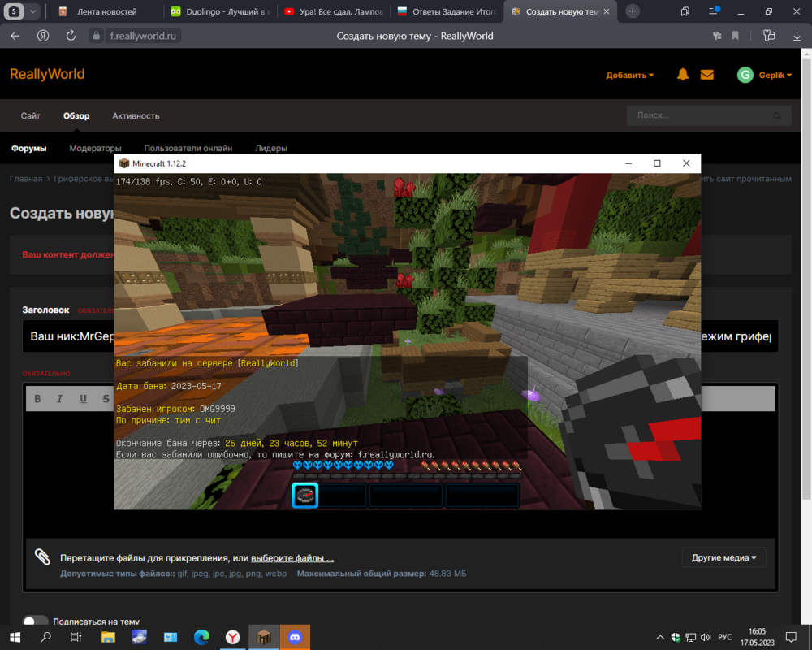Screen dimensions: 812x650
Task: Expand the Добавить dropdown
Action: pyautogui.click(x=630, y=76)
